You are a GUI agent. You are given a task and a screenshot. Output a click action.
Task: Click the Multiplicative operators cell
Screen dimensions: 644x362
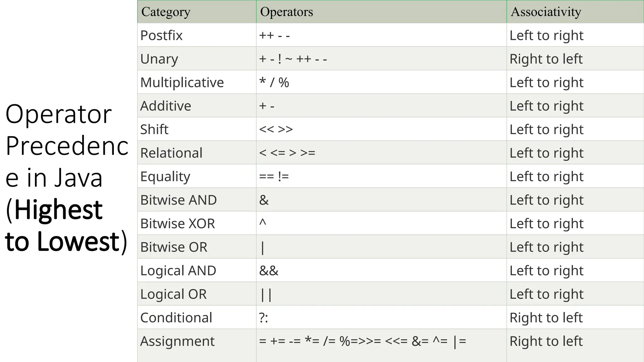click(274, 82)
